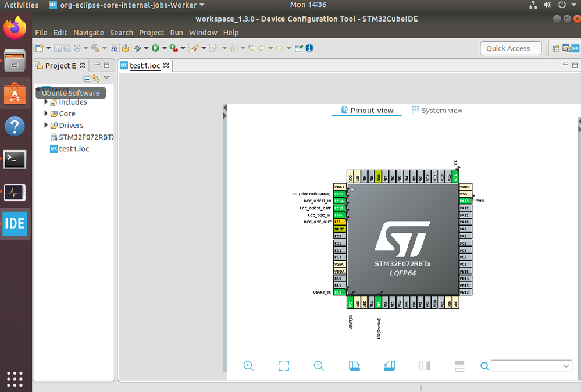The image size is (581, 392).
Task: Click the Build hammer icon
Action: click(95, 48)
